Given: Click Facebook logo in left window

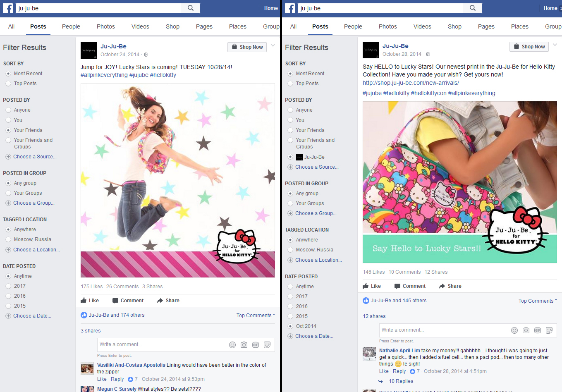Looking at the screenshot, I should (x=8, y=8).
